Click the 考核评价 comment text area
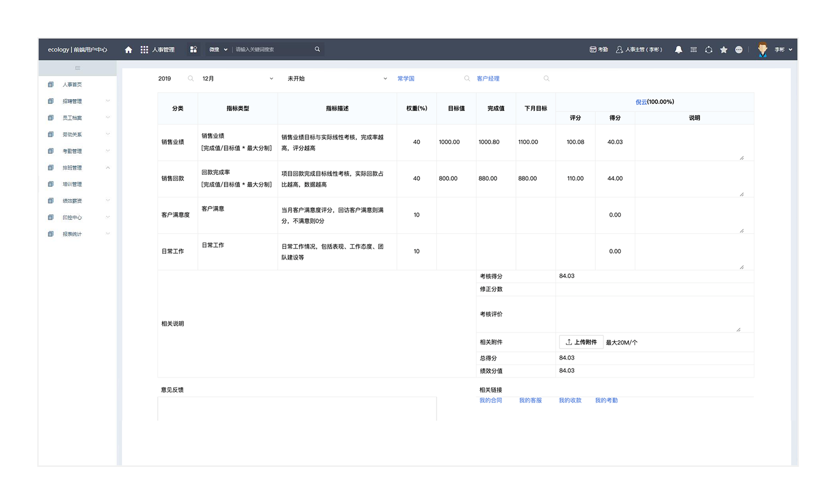The image size is (836, 504). tap(650, 314)
